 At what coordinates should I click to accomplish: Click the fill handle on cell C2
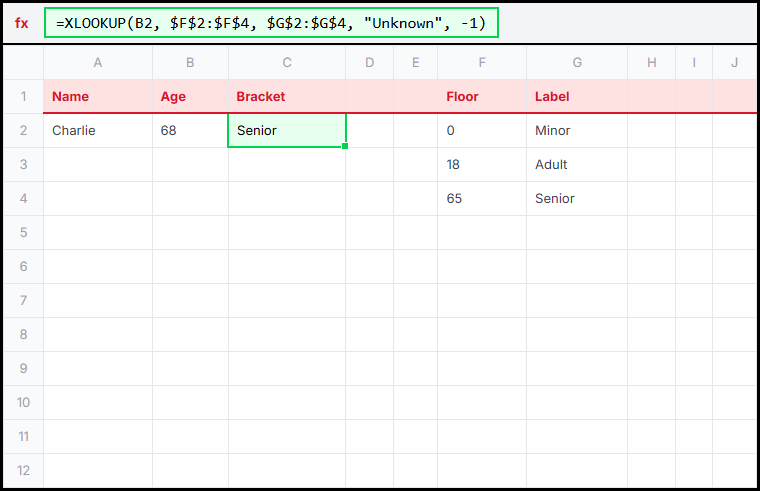click(346, 147)
